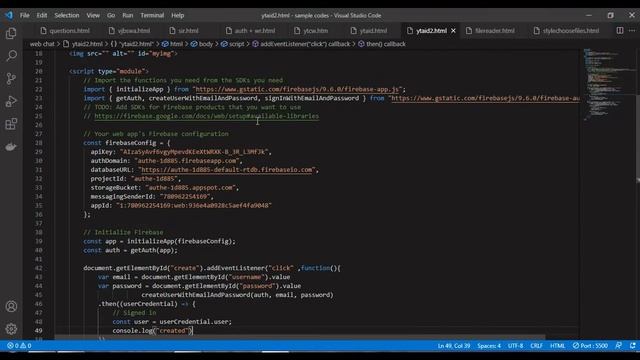
Task: Click line number 42
Action: 38,268
